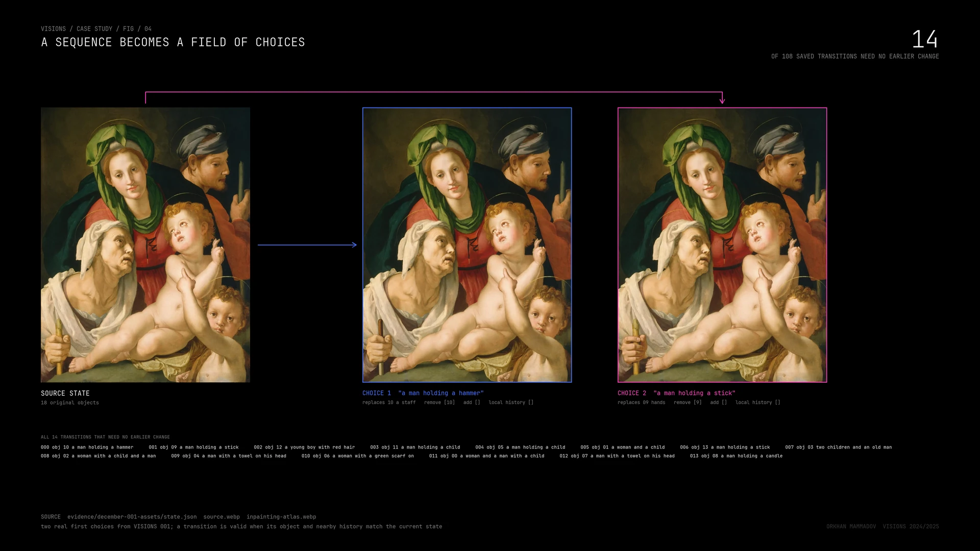Click 'remove [9]' under Choice 2
980x551 pixels.
[688, 403]
